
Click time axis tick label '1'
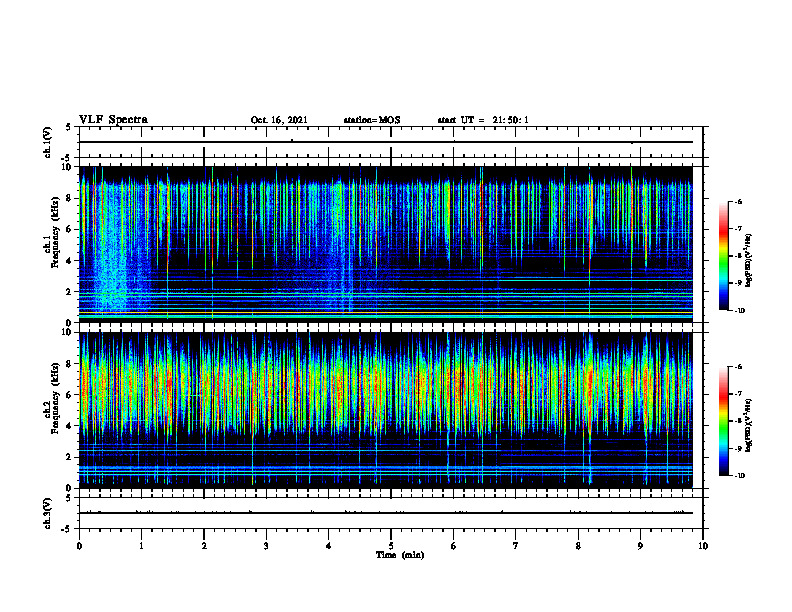coord(141,546)
